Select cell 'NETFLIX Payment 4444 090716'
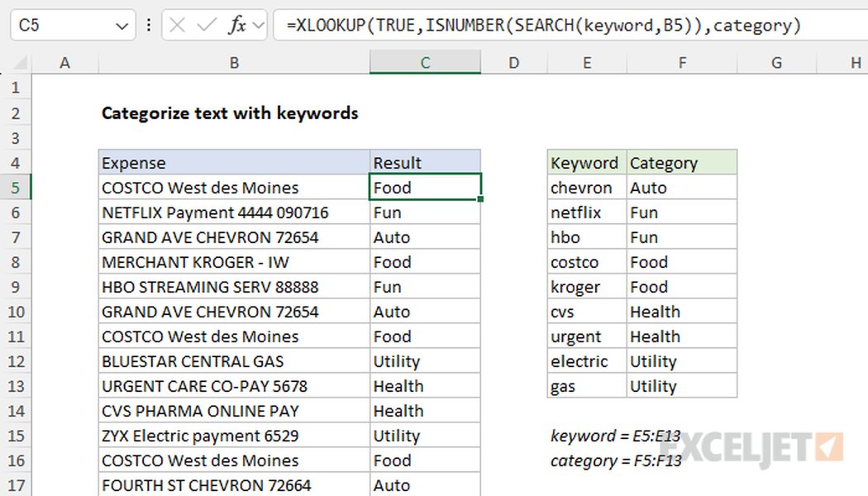 (x=234, y=212)
